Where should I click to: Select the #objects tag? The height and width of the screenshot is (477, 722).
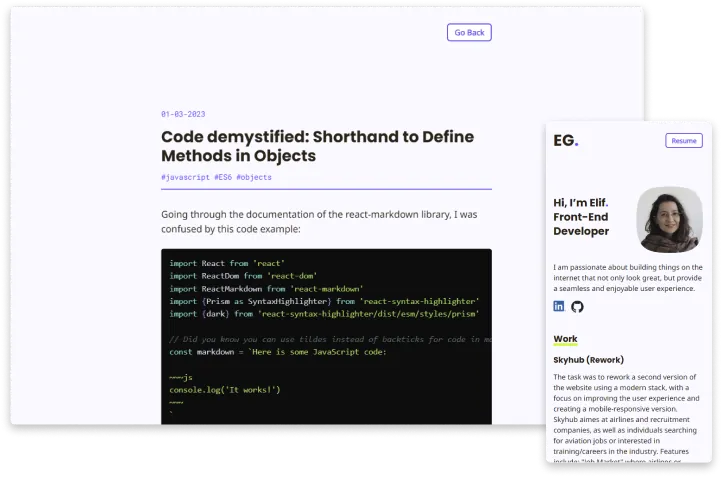coord(254,177)
